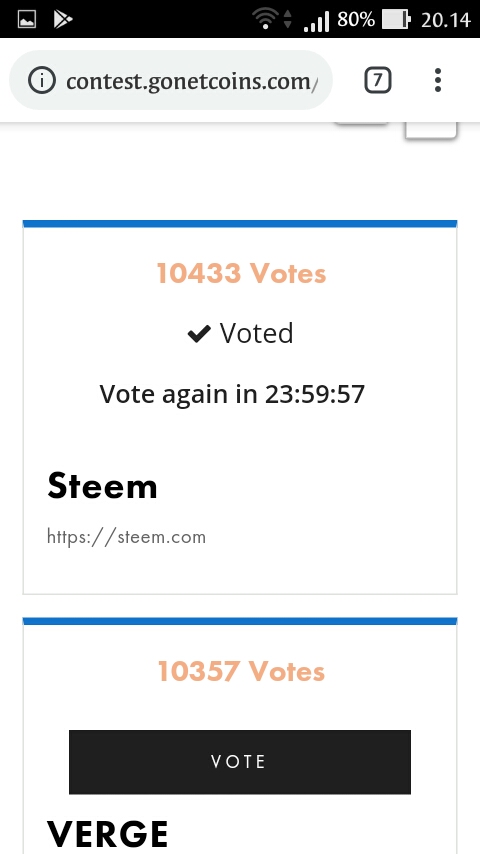The height and width of the screenshot is (854, 480).
Task: Tap the signal strength icon
Action: (x=316, y=21)
